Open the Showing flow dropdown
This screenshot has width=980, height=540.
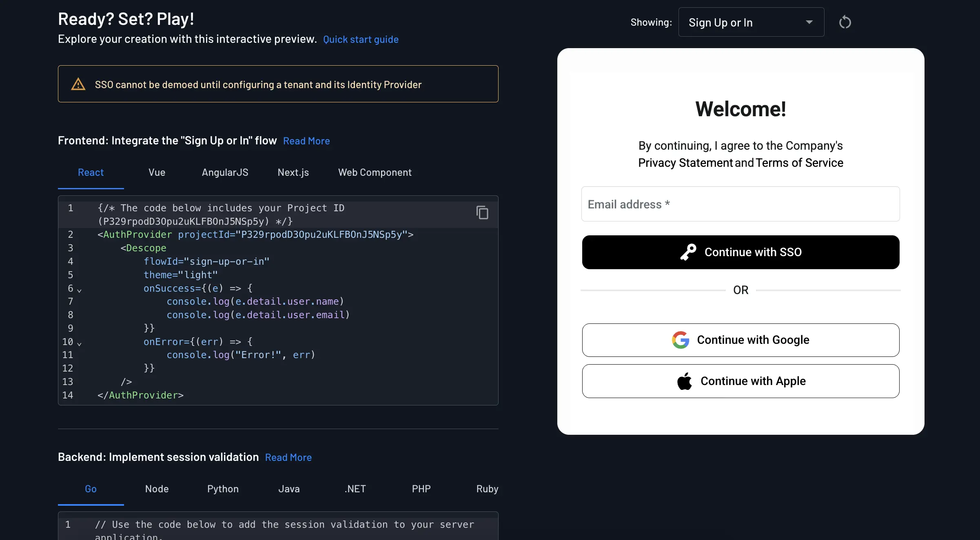pos(751,22)
